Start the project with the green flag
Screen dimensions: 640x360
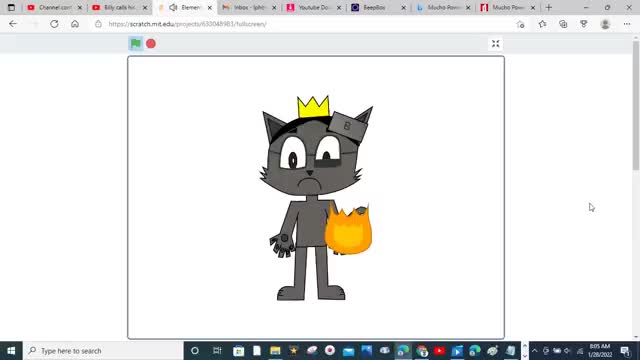pos(136,43)
